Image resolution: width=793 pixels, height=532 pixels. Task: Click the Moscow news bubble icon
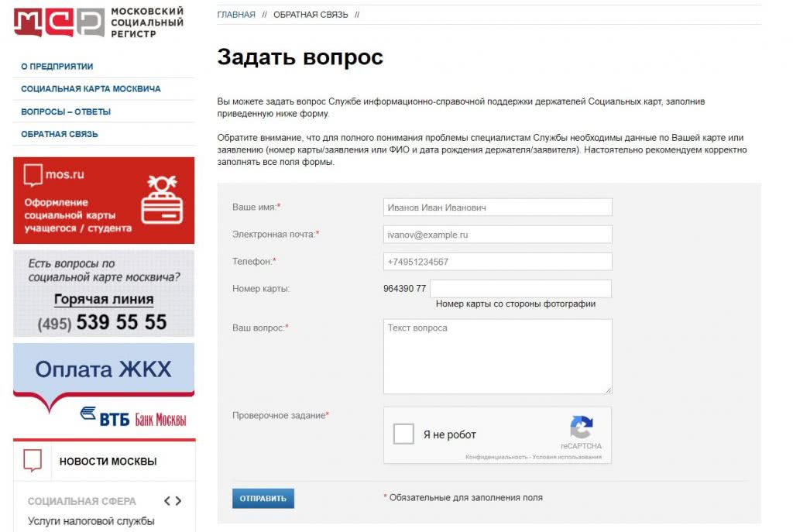[x=33, y=461]
